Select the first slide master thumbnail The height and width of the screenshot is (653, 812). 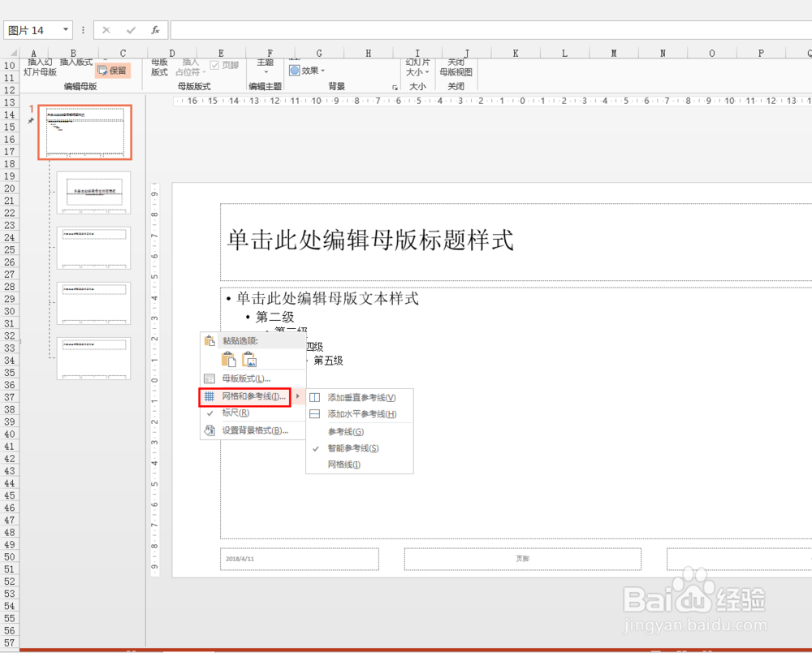coord(84,132)
